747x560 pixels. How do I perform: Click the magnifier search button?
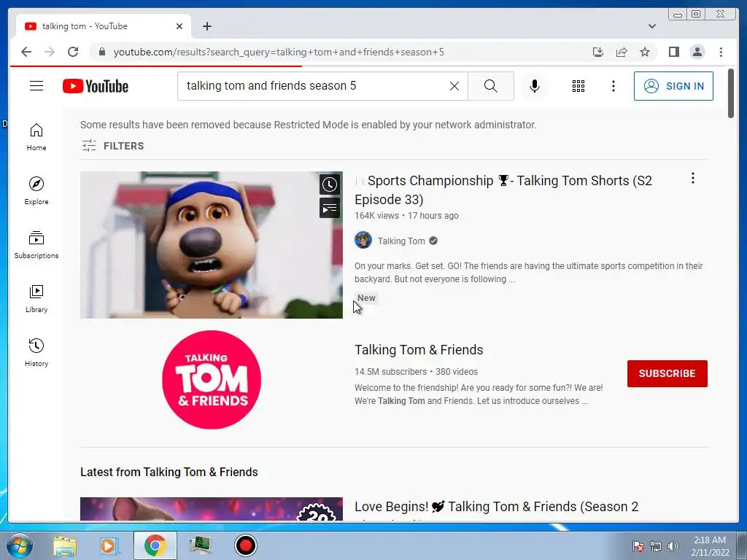coord(491,86)
